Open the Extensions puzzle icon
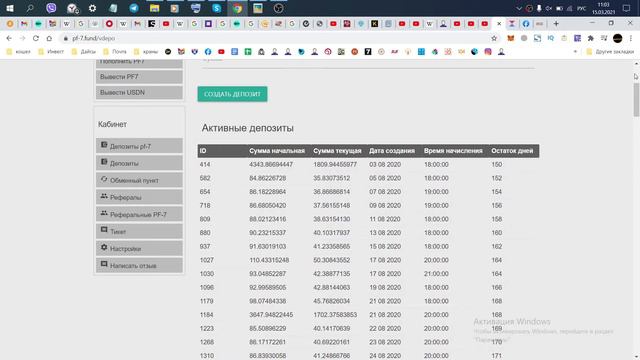 (591, 38)
